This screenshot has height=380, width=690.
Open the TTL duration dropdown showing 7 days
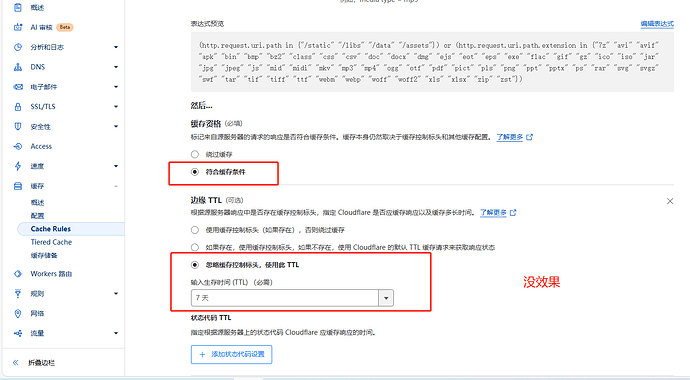(292, 298)
